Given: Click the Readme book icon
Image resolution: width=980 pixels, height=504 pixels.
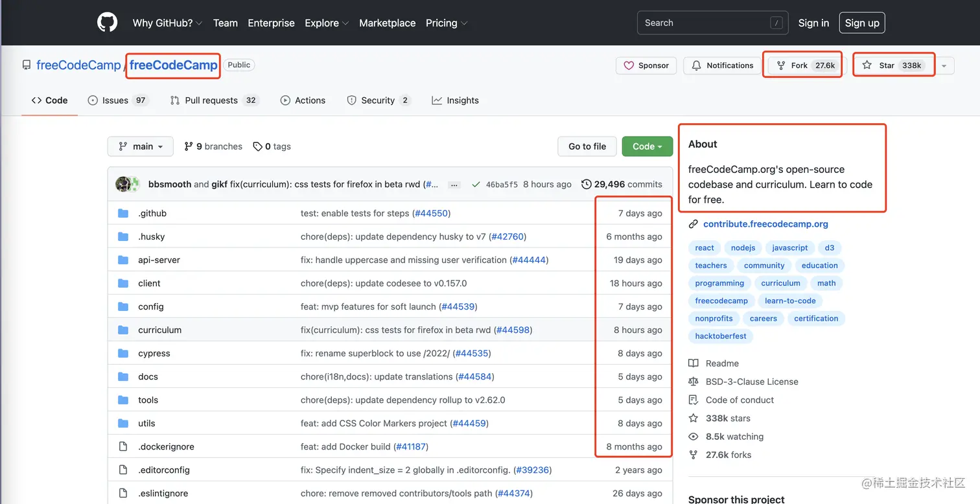Looking at the screenshot, I should point(694,363).
